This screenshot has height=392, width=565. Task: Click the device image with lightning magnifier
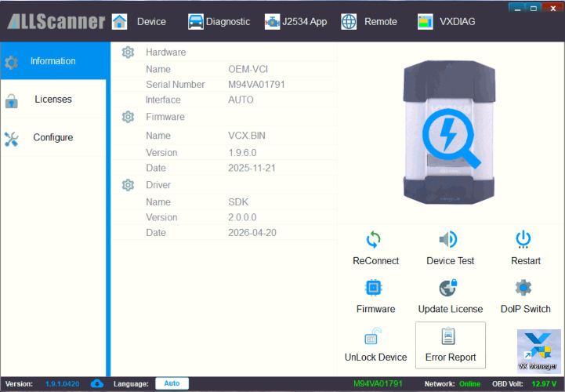point(449,132)
